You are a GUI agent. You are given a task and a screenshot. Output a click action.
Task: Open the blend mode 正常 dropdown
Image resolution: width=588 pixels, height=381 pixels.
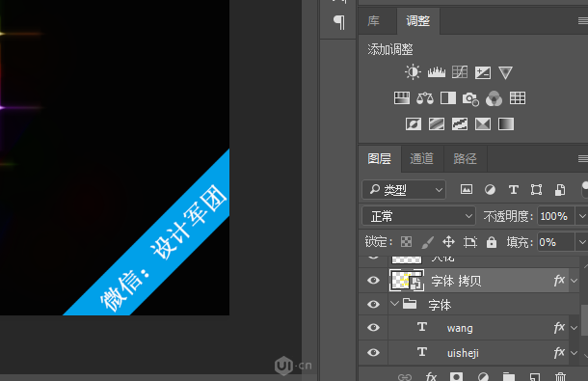(419, 216)
